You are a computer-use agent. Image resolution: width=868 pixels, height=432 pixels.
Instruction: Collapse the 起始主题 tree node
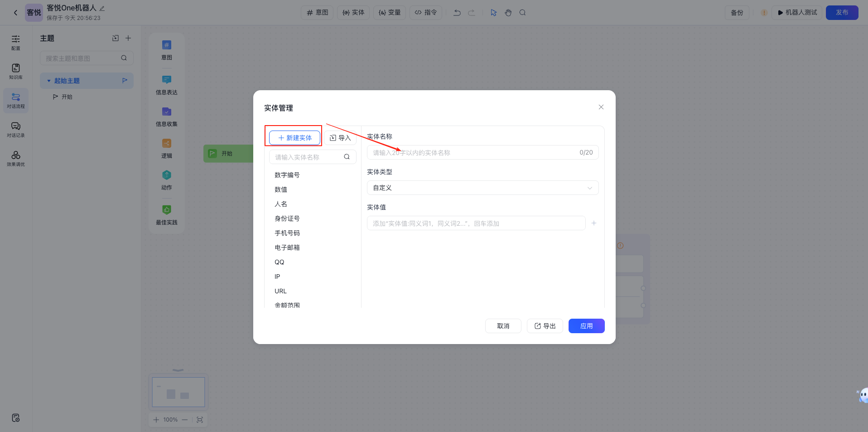(x=49, y=81)
